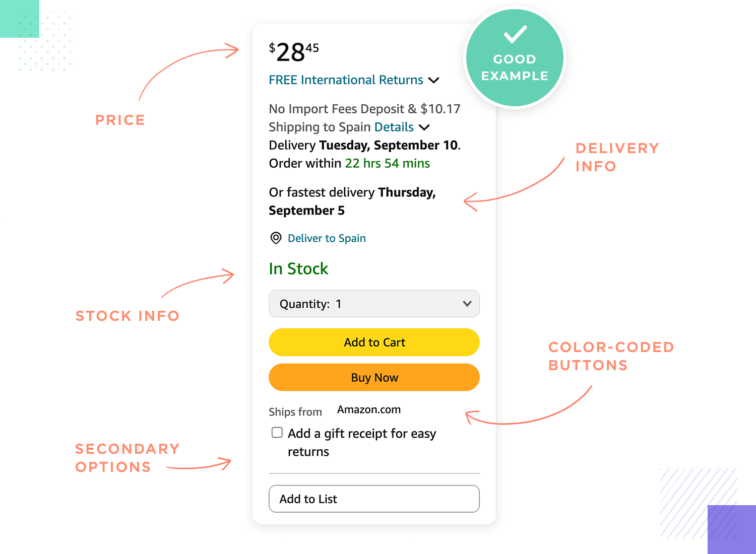Click the Add to List button

(x=374, y=499)
